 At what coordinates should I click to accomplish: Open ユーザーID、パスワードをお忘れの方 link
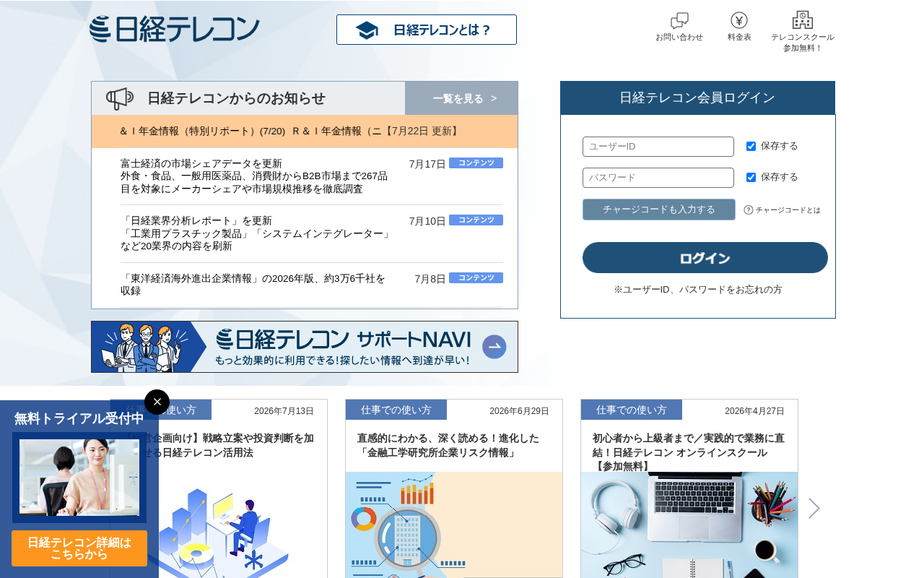(698, 290)
